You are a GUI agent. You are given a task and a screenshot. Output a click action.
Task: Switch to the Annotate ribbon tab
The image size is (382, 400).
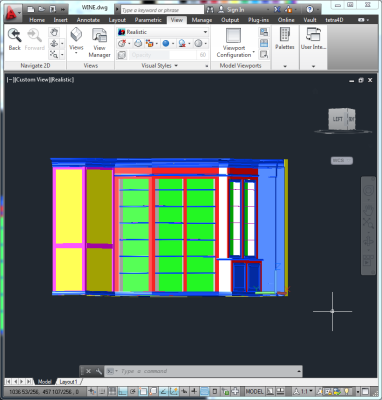point(88,20)
